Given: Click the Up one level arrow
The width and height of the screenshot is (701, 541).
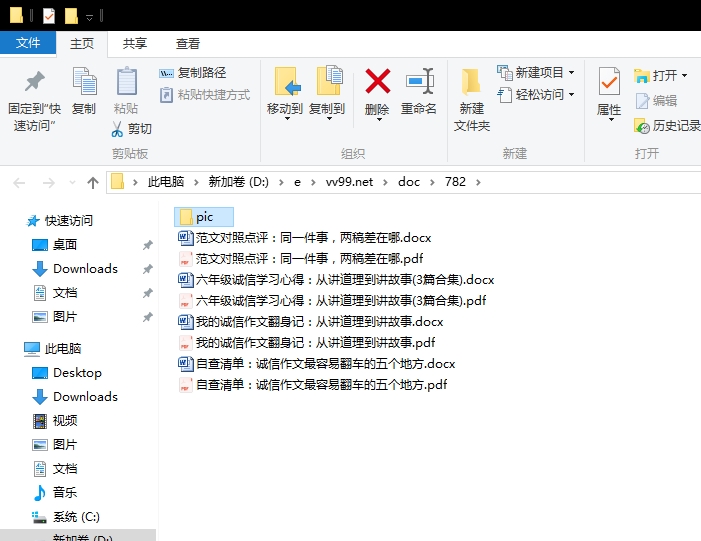Looking at the screenshot, I should coord(93,182).
